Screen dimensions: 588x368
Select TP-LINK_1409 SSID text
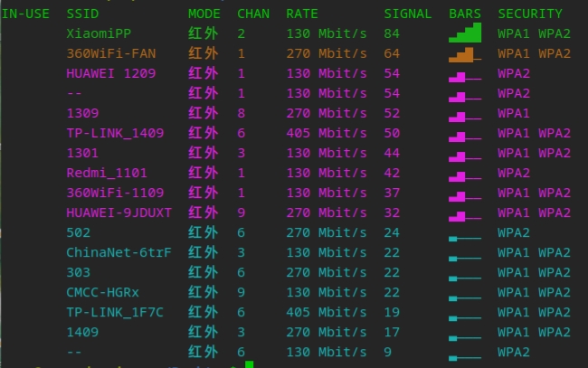[x=115, y=133]
